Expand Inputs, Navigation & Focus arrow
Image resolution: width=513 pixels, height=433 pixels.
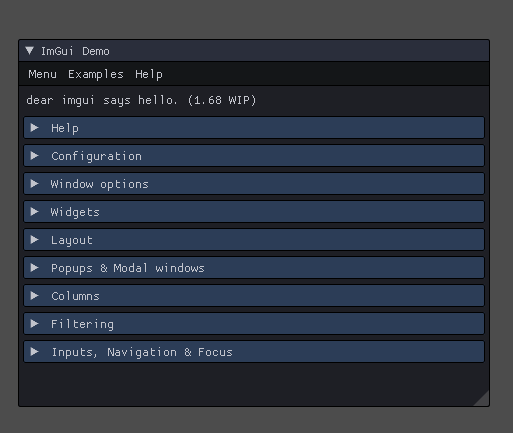tap(34, 352)
